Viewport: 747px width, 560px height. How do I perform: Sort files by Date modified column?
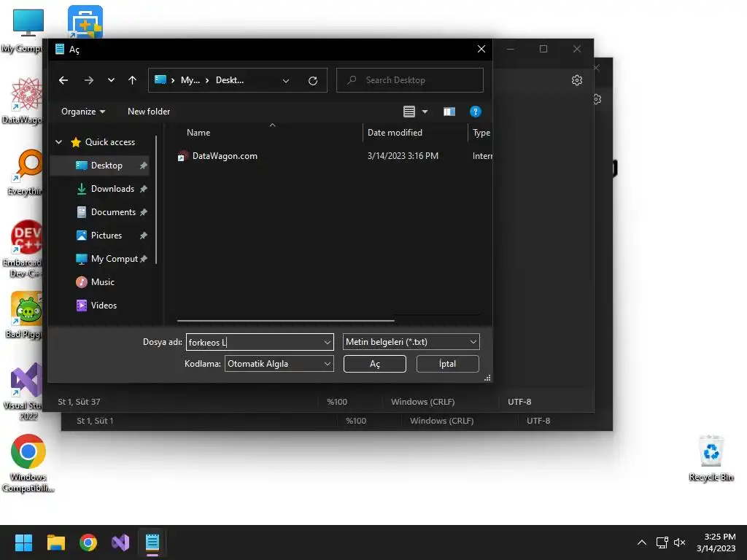395,133
